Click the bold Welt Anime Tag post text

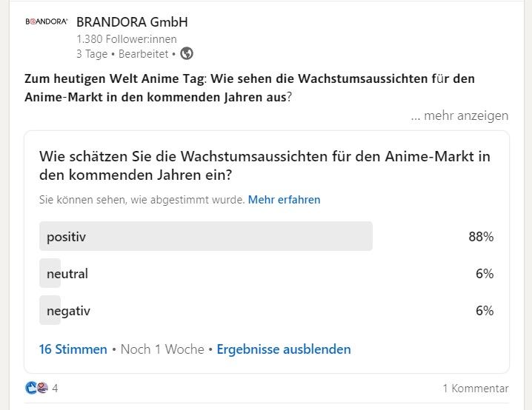click(x=249, y=87)
